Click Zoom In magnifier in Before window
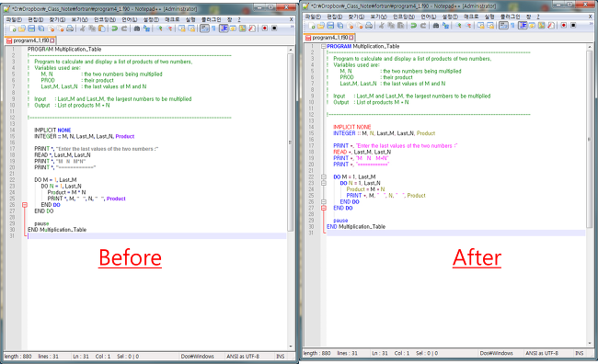The width and height of the screenshot is (598, 364). pyautogui.click(x=159, y=28)
